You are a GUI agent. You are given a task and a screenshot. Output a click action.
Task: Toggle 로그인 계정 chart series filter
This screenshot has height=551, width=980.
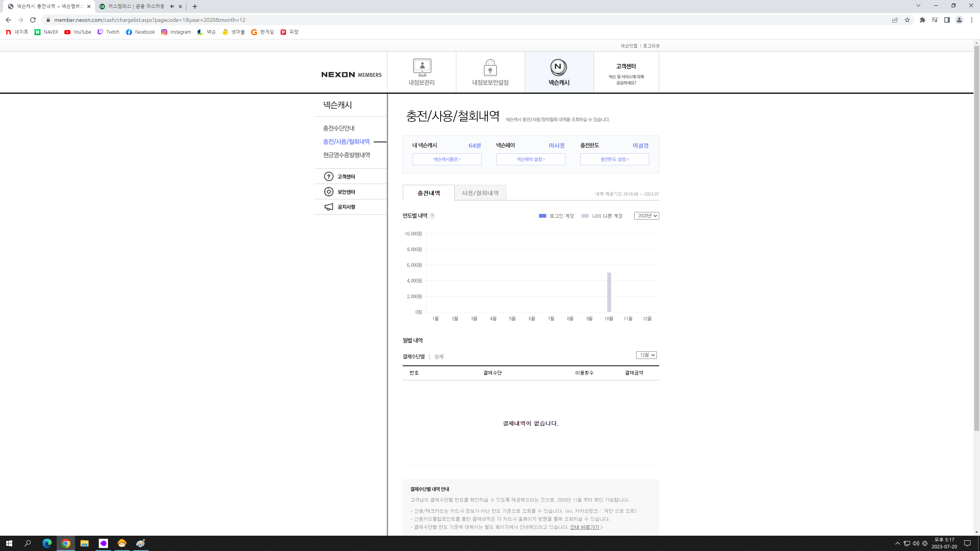pos(551,216)
